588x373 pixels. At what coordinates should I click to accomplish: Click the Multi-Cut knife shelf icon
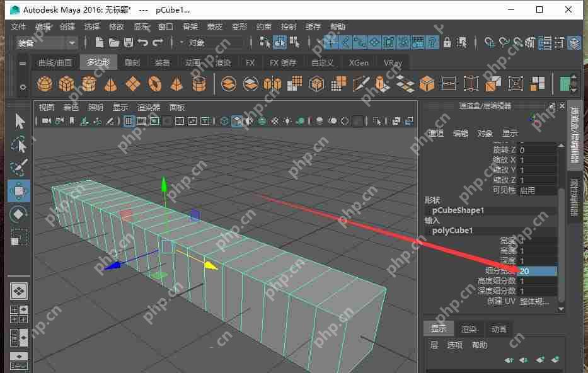point(360,84)
